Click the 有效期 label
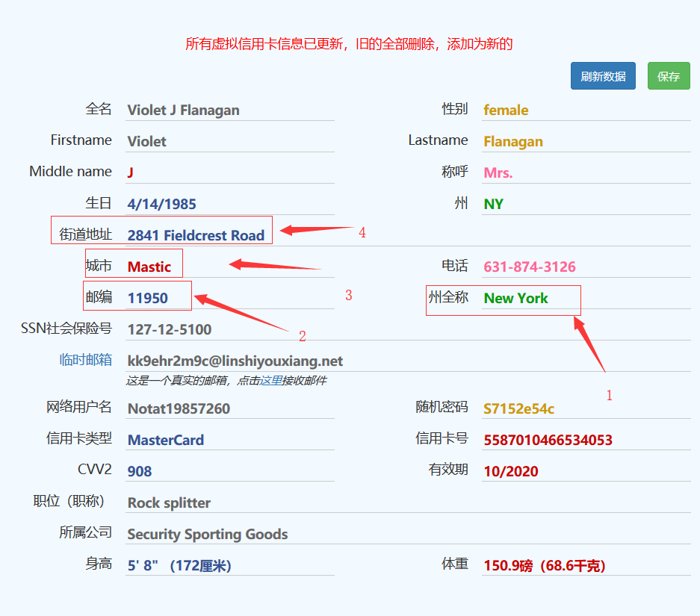This screenshot has width=700, height=616. [x=449, y=469]
